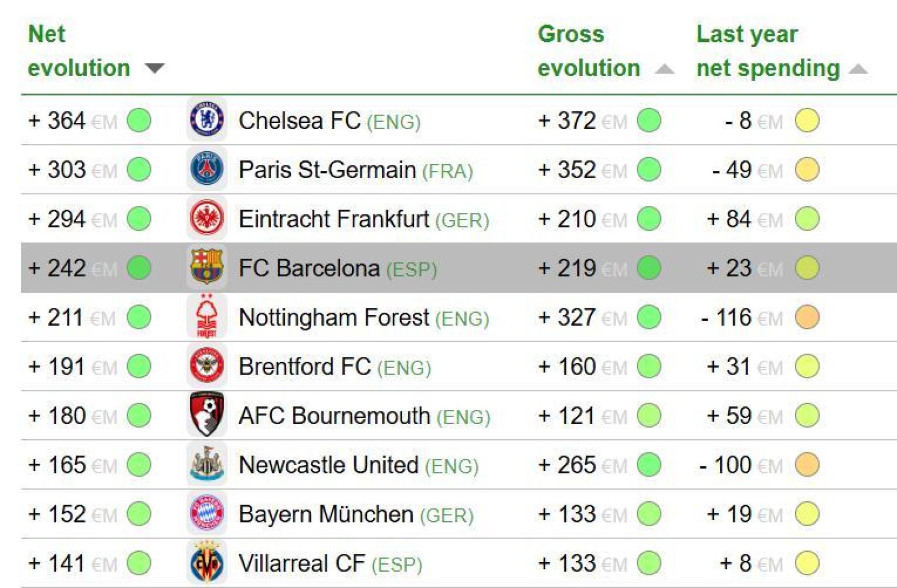Open the Chelsea FC team link
This screenshot has height=588, width=897.
[300, 120]
